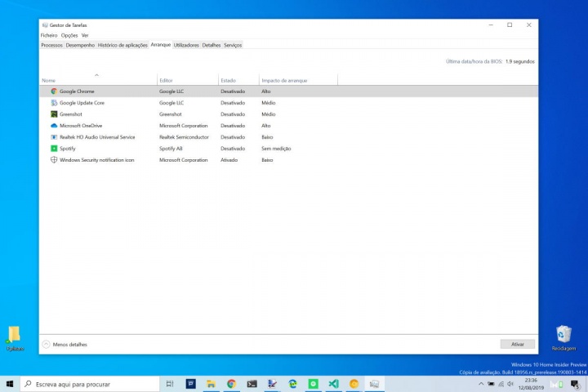The width and height of the screenshot is (588, 392).
Task: Click Alto impact cell in Google Chrome row
Action: click(266, 91)
